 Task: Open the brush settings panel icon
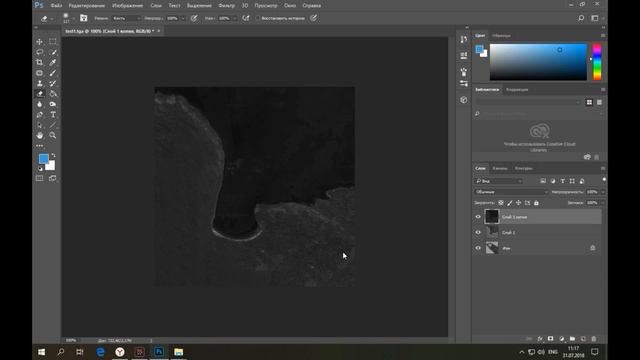84,18
